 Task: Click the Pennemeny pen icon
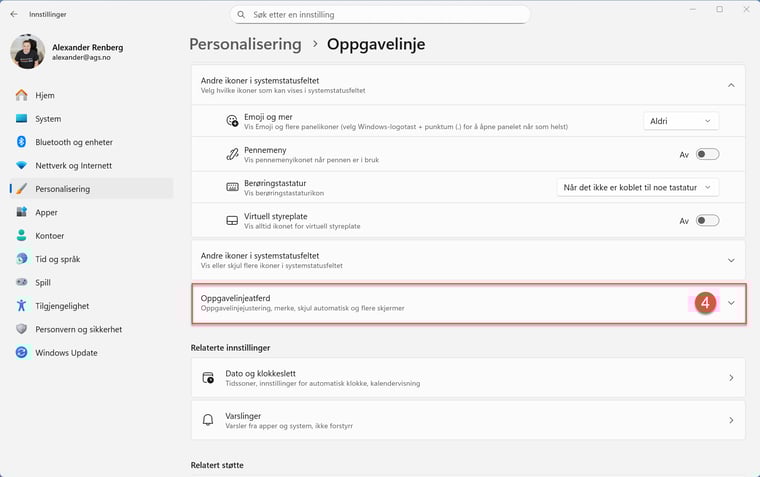(x=232, y=154)
